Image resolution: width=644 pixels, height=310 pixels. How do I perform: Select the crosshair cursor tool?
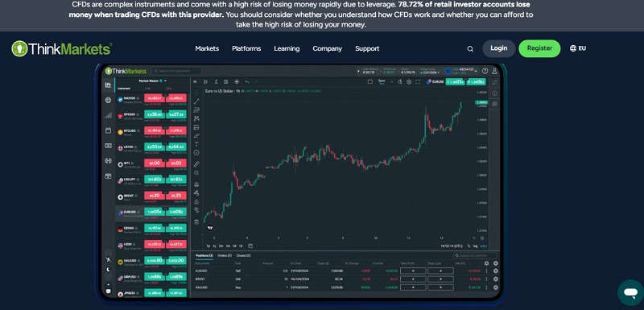point(196,93)
